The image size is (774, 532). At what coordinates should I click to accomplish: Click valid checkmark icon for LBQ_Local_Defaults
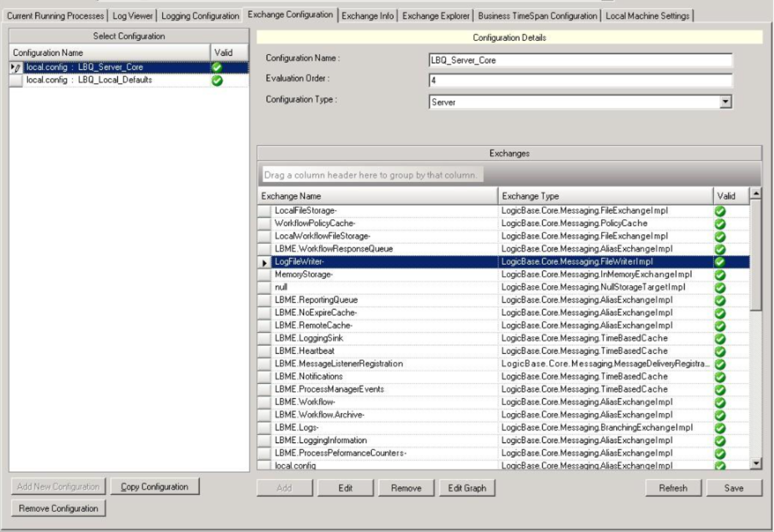coord(217,81)
